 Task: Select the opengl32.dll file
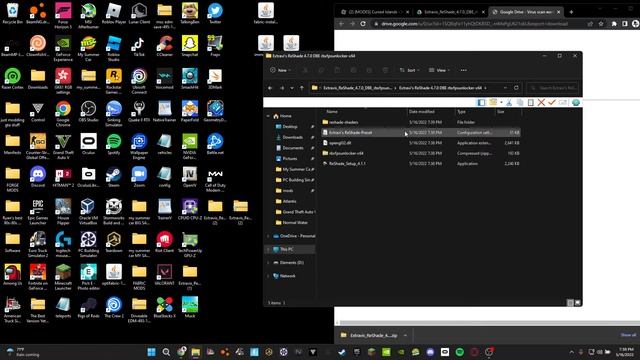pyautogui.click(x=420, y=143)
